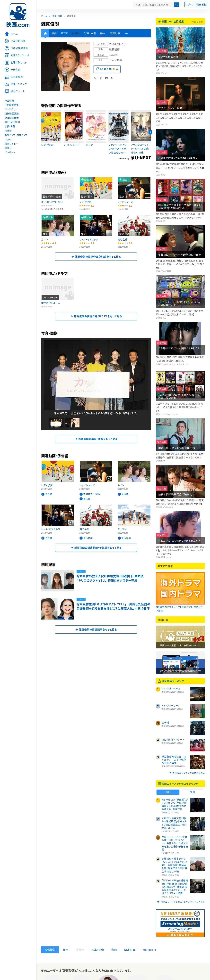Switch to the 関連記事 tab in top bar
This screenshot has height=980, width=210.
[115, 33]
